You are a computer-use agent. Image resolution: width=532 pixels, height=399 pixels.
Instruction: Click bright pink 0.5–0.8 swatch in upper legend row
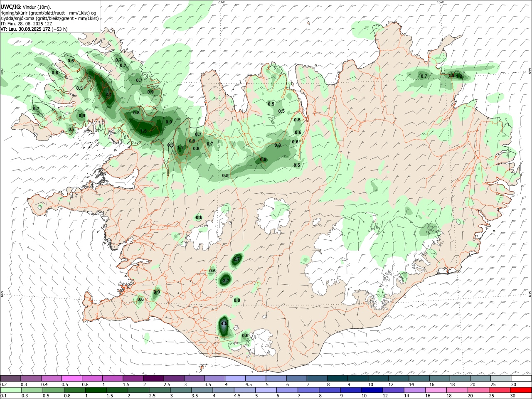[x=71, y=379]
